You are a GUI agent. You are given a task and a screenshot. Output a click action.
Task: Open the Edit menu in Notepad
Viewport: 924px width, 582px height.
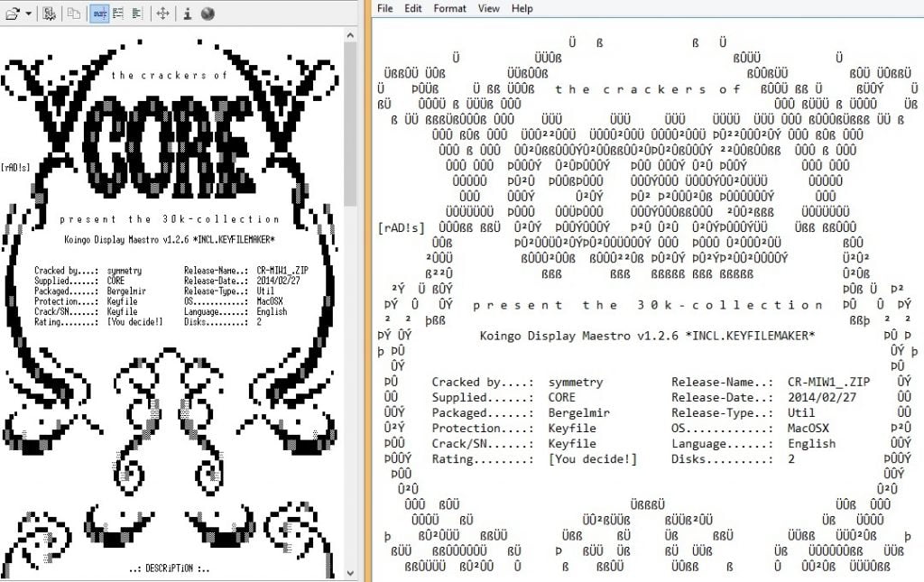click(x=413, y=8)
